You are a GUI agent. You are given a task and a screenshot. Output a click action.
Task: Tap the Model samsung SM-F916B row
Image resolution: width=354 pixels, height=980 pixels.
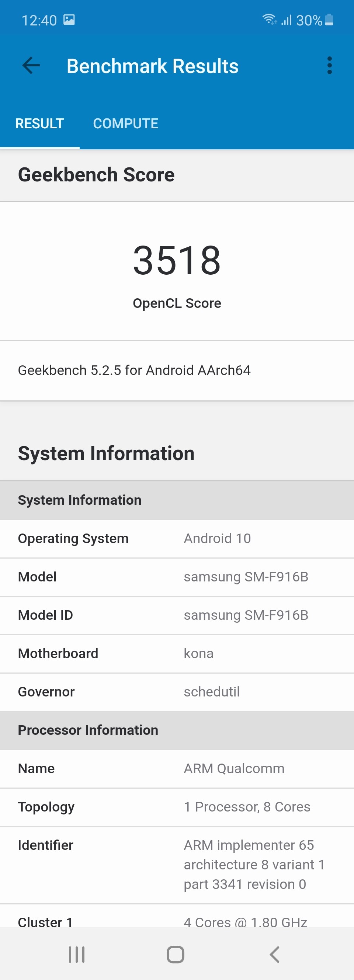(x=177, y=577)
